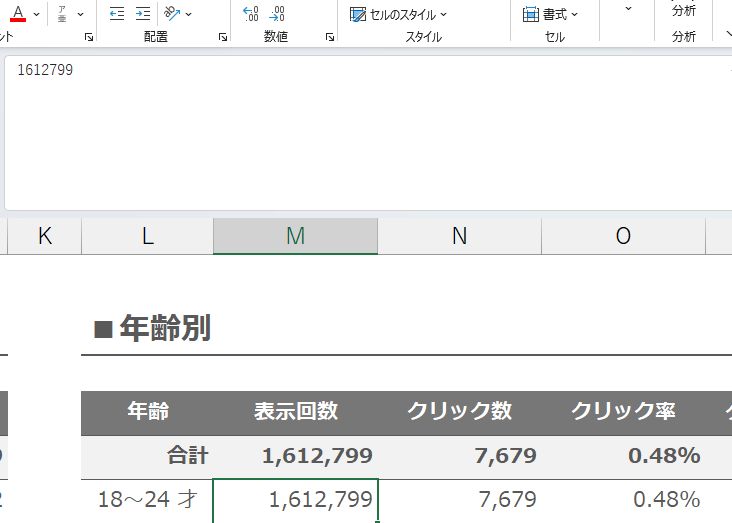Click the phonetic guide (furigana) icon

click(x=62, y=14)
